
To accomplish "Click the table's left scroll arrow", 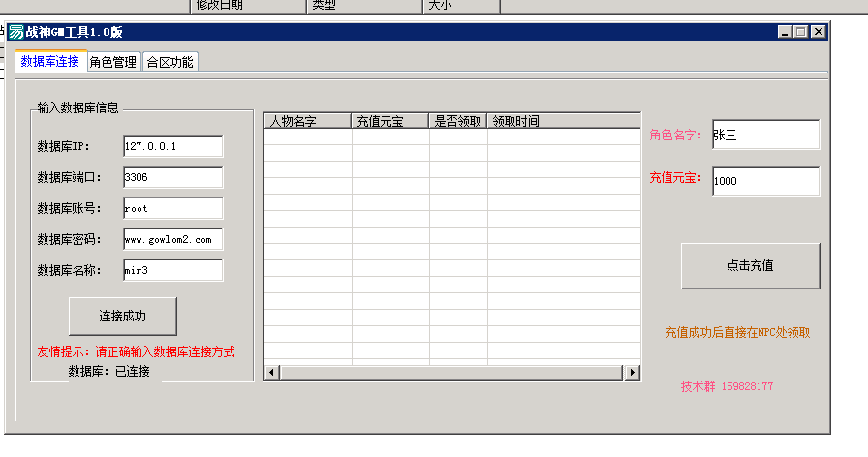I will point(272,372).
